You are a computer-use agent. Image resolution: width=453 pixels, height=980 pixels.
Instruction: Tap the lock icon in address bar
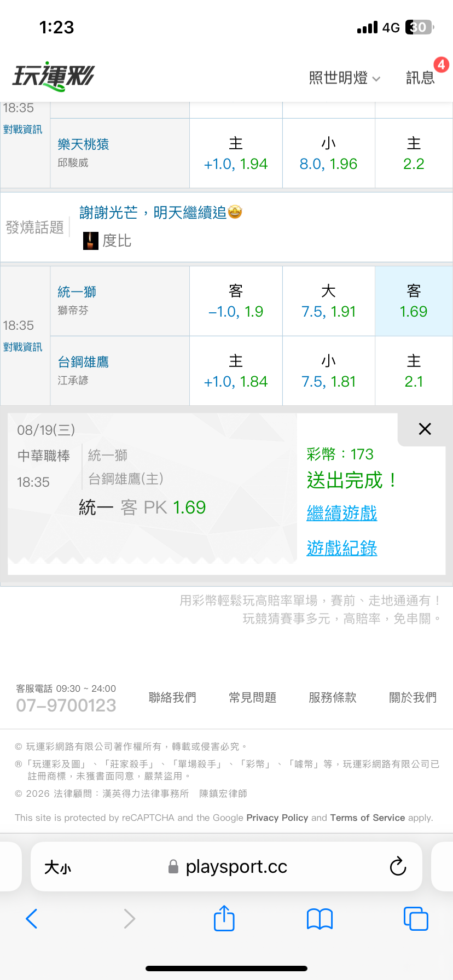173,867
